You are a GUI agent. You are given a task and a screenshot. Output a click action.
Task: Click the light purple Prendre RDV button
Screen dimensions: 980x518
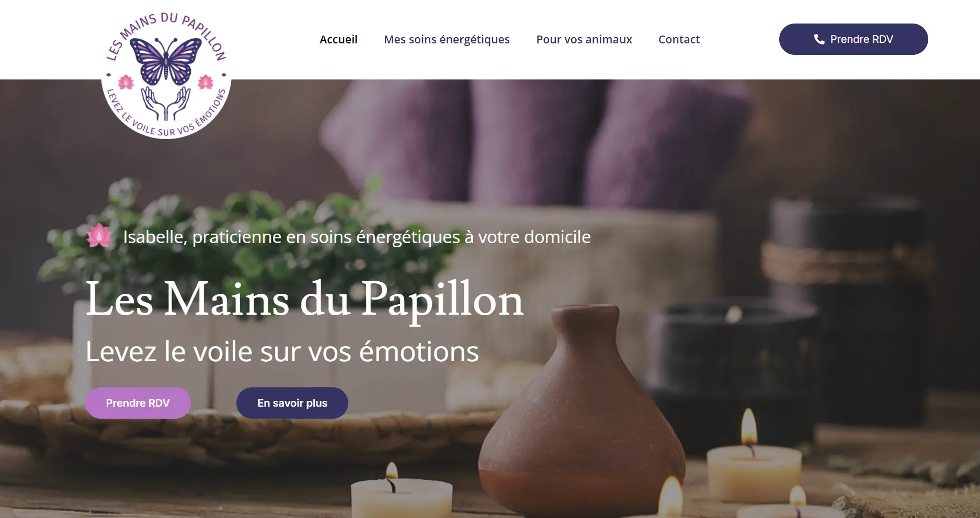pos(138,403)
